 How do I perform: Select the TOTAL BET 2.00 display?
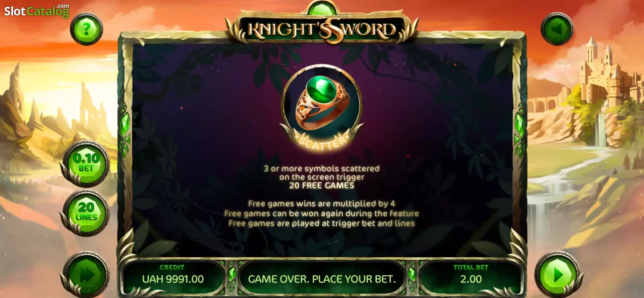[471, 274]
